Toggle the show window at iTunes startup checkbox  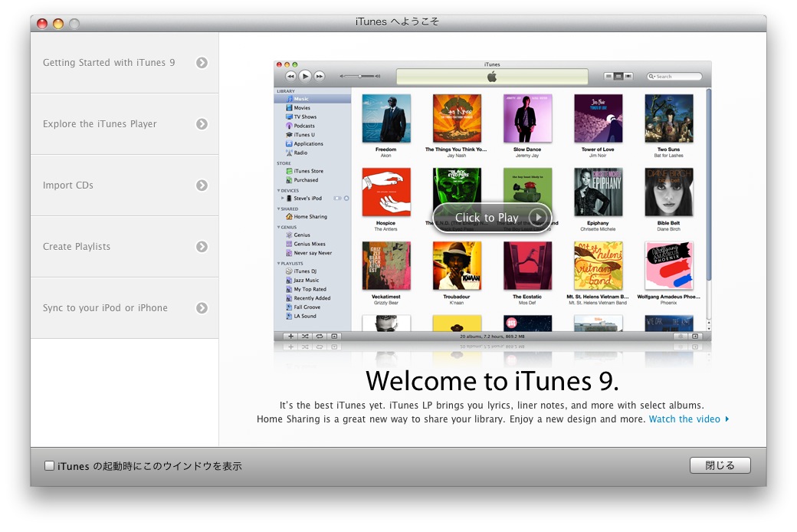point(49,465)
